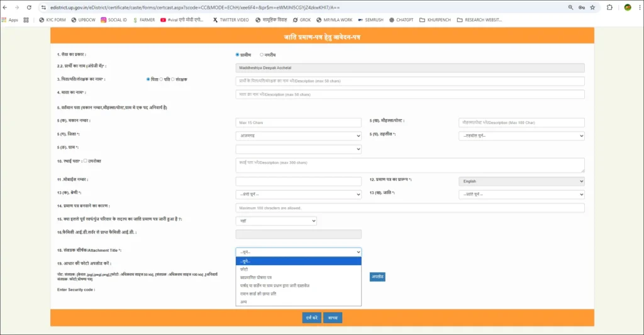Click the मोहल्ला/पोस्ट input field

pos(521,123)
